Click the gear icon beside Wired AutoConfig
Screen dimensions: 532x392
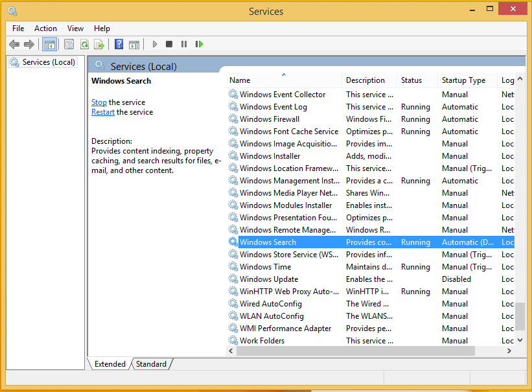233,304
